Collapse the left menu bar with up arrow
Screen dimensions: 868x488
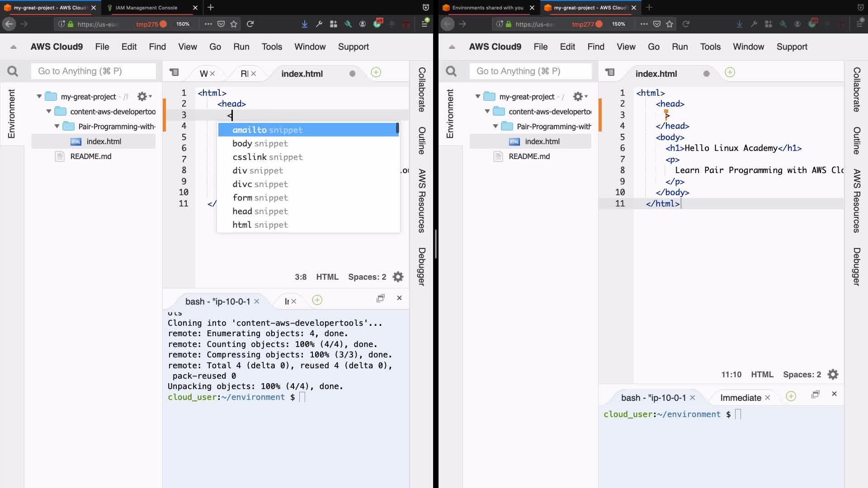[x=13, y=47]
